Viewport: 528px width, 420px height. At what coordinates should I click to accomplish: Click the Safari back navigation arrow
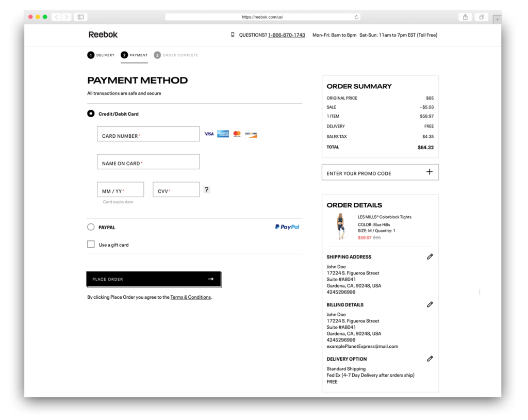pos(57,17)
